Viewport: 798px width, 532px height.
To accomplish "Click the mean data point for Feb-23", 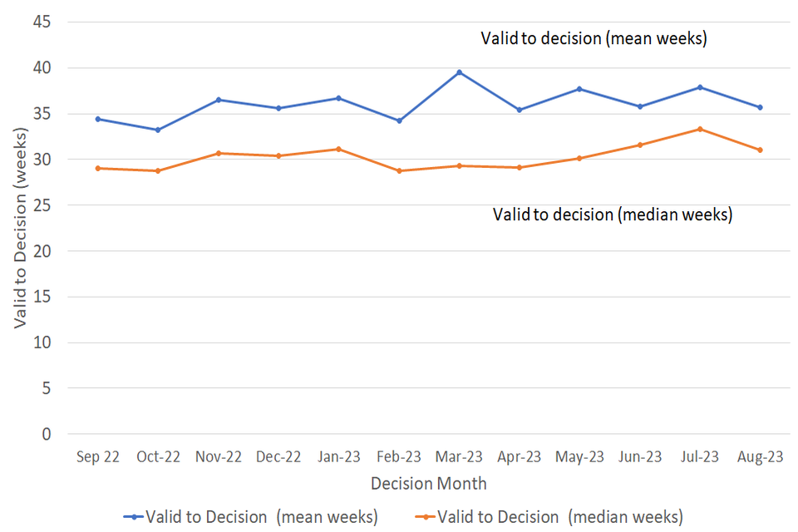I will (399, 121).
